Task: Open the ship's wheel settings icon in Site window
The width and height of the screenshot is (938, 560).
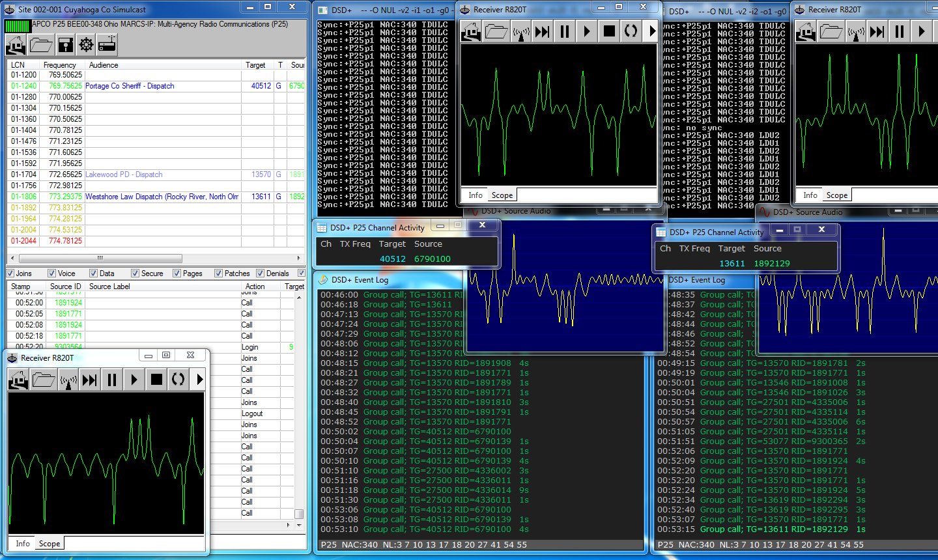Action: coord(86,44)
